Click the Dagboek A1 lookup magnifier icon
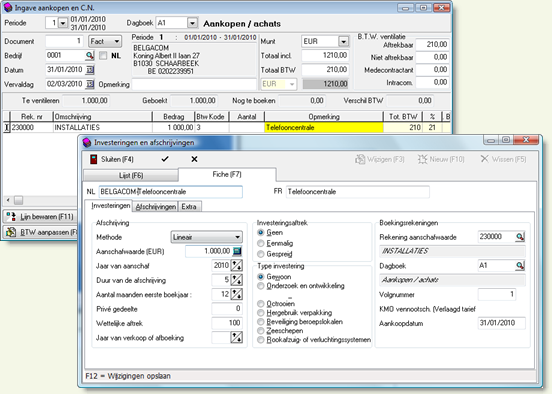552x394 pixels. coord(520,265)
